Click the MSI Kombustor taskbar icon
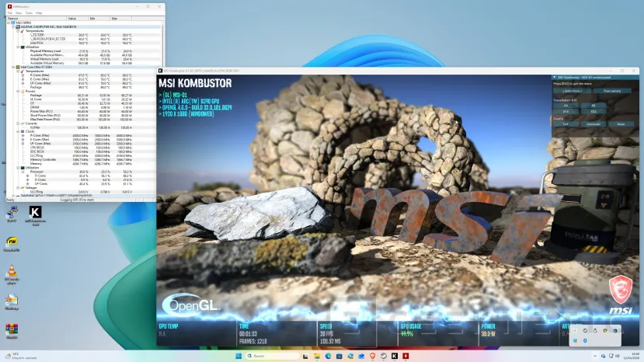644x362 pixels. click(x=395, y=356)
